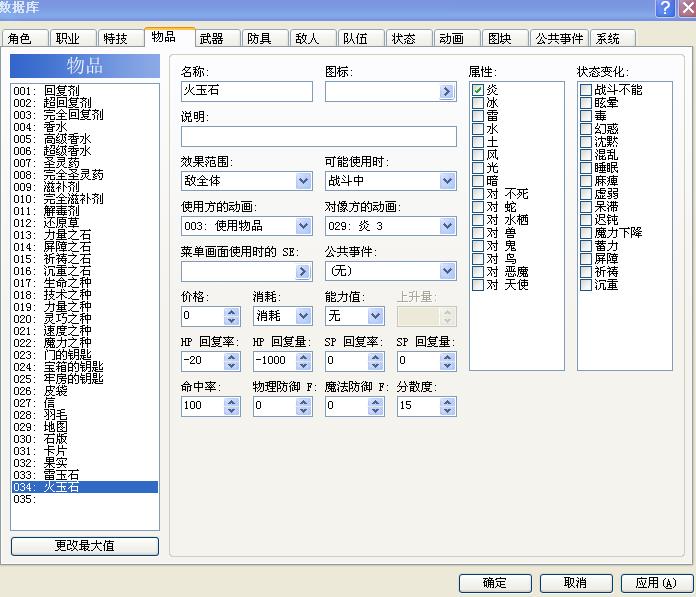Click the icon picker arrow next to 图标 field
This screenshot has height=597, width=696.
pos(447,91)
